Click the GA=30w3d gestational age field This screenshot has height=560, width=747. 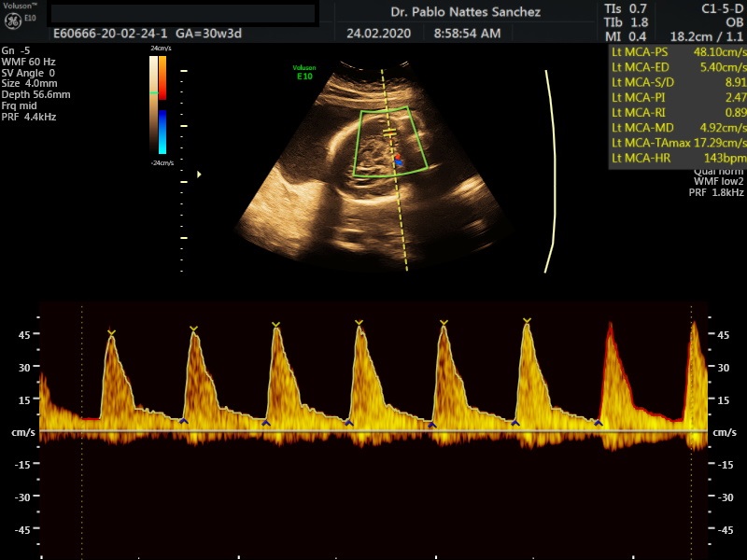coord(209,33)
